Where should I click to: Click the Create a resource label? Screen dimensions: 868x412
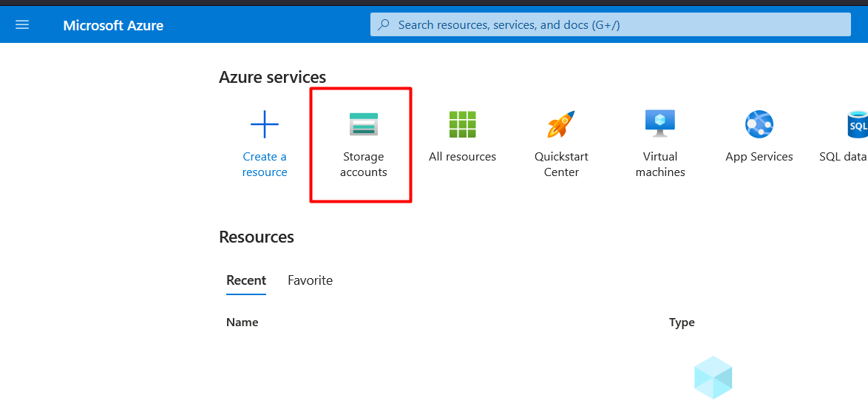click(265, 164)
